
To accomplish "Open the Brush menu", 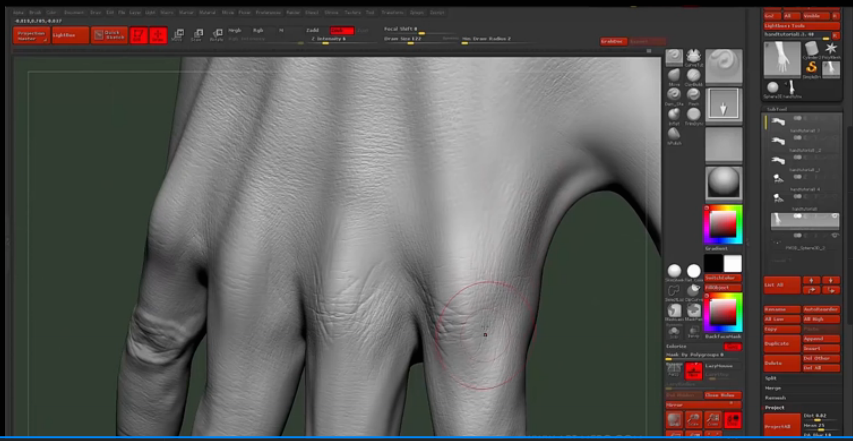I will pos(35,13).
